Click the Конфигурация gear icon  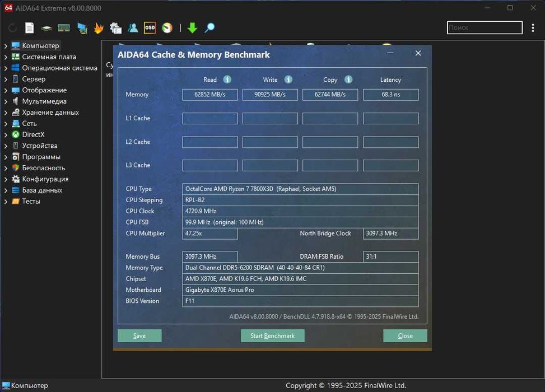pyautogui.click(x=15, y=179)
